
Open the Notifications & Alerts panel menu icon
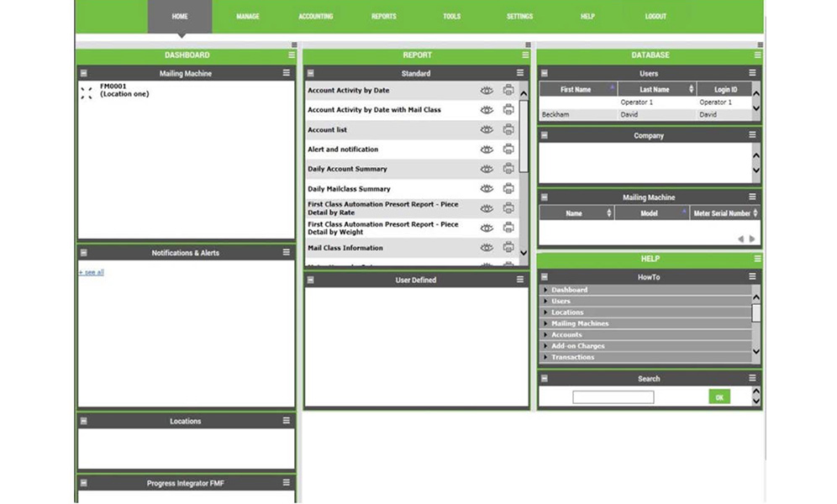click(287, 253)
